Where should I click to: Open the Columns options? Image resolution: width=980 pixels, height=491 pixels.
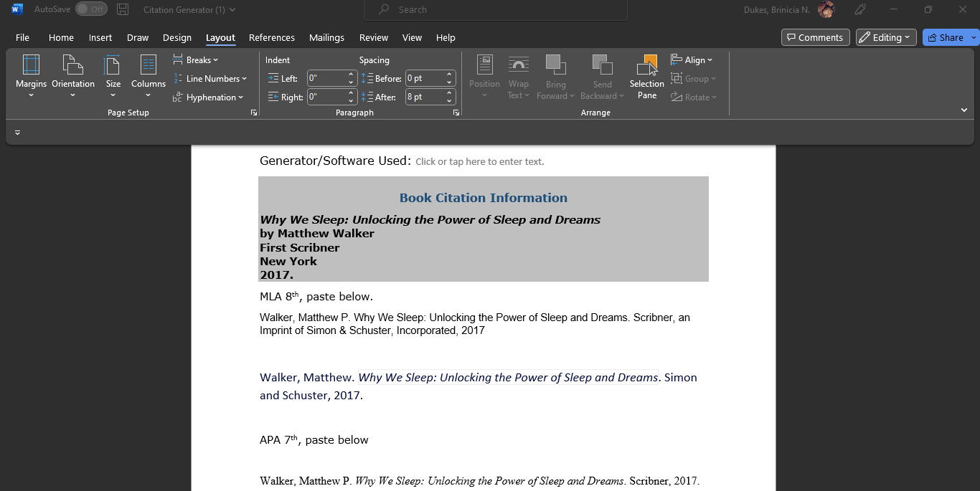[149, 77]
